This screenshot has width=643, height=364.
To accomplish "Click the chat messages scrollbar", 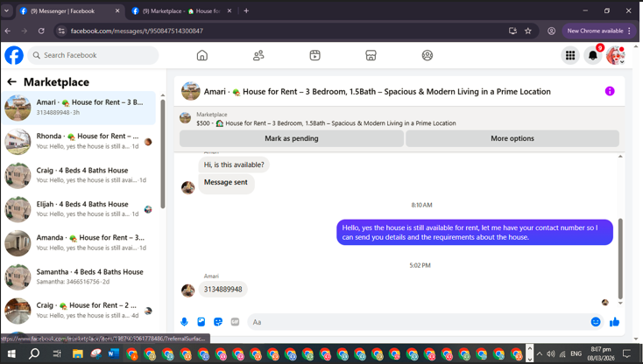I will tap(620, 259).
